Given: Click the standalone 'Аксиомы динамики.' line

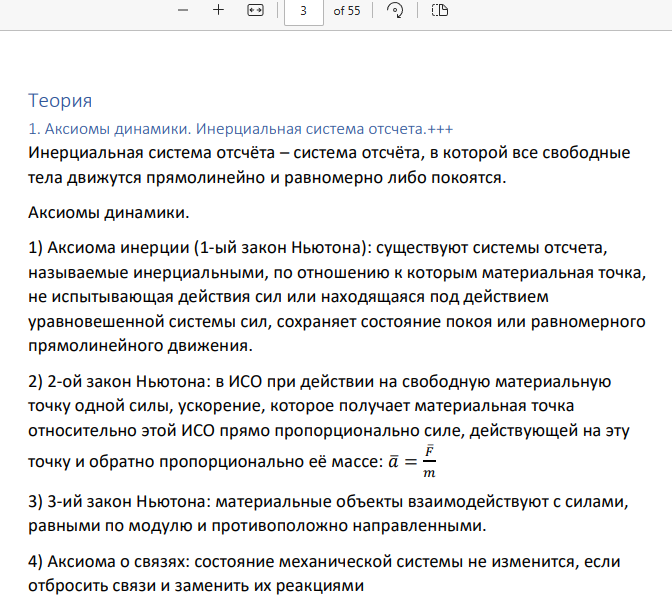Looking at the screenshot, I should click(x=108, y=212).
